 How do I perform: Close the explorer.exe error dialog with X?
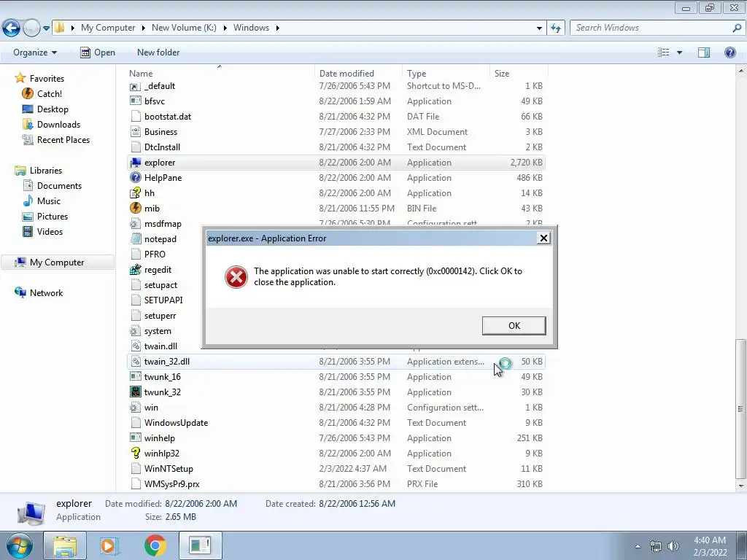pos(543,238)
